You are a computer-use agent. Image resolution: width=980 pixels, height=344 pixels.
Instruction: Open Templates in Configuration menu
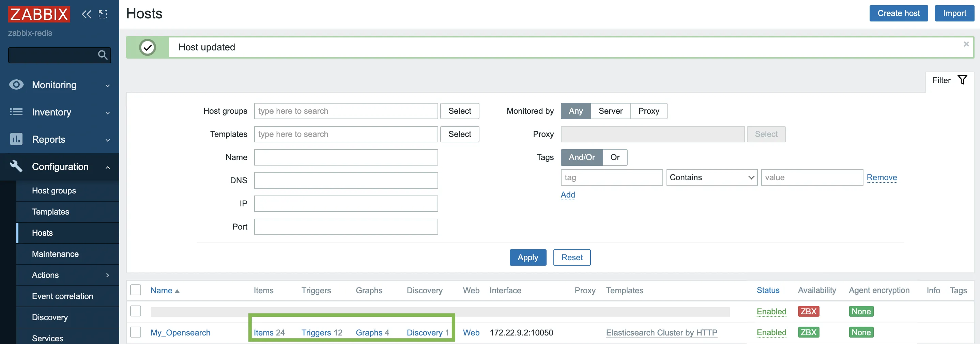pyautogui.click(x=50, y=212)
